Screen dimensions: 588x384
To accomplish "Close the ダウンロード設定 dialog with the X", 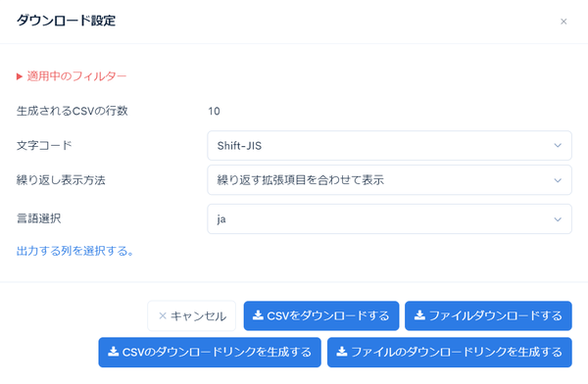I will pos(563,22).
